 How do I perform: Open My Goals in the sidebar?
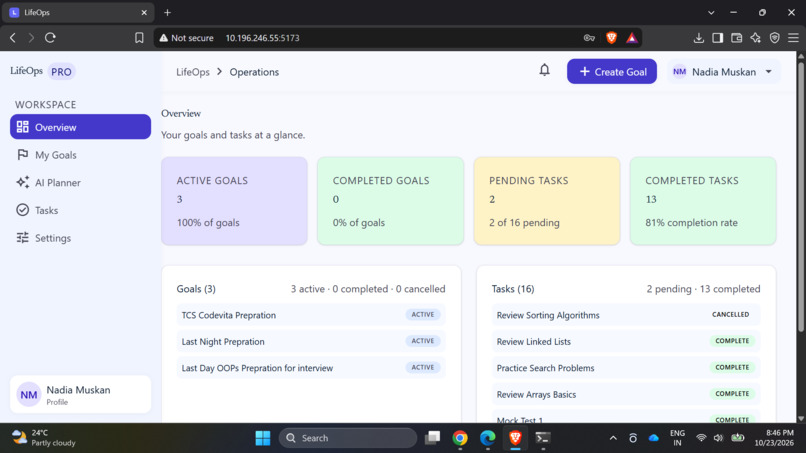click(x=80, y=155)
